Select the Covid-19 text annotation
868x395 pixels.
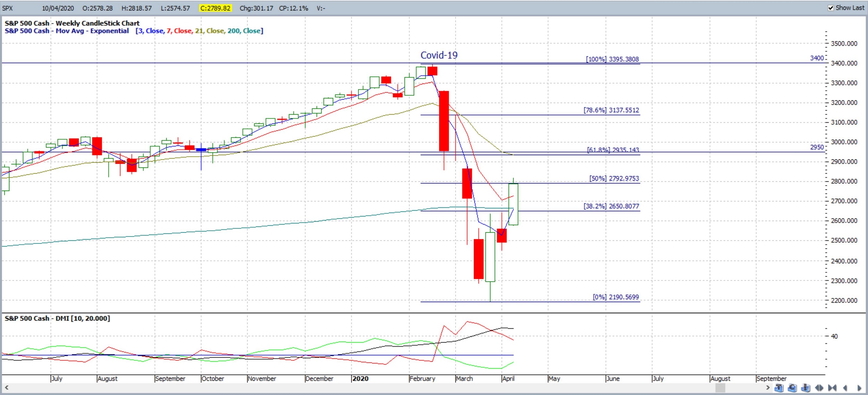pos(439,55)
